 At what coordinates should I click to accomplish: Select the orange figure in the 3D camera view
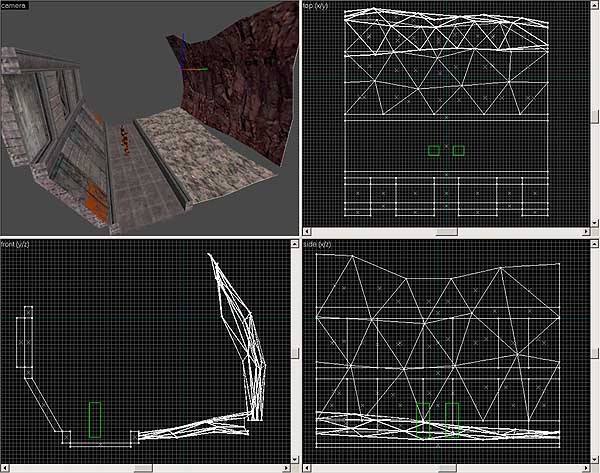click(x=125, y=139)
